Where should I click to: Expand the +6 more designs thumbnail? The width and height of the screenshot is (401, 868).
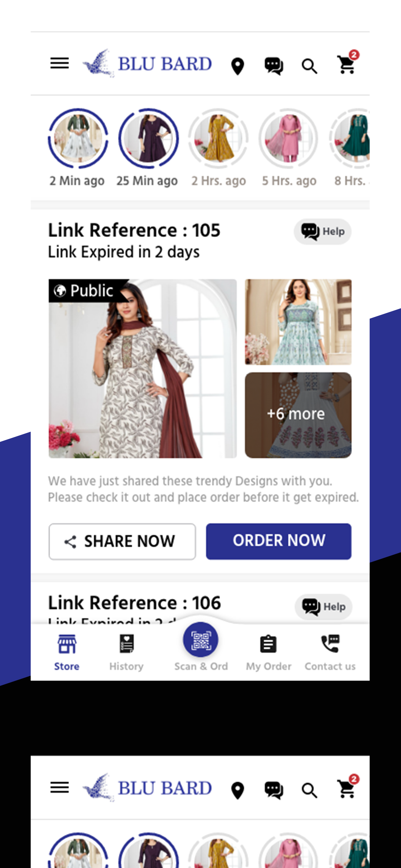pos(298,415)
